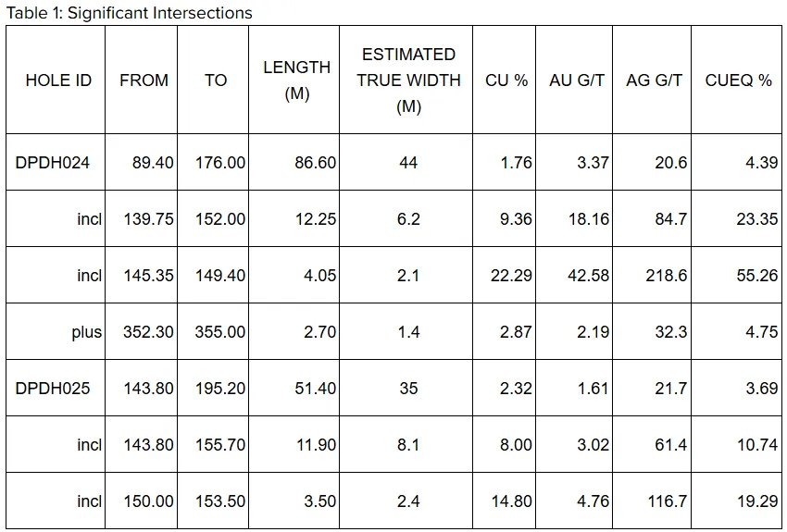Click the 195.20 TO value
The width and height of the screenshot is (787, 532).
220,389
